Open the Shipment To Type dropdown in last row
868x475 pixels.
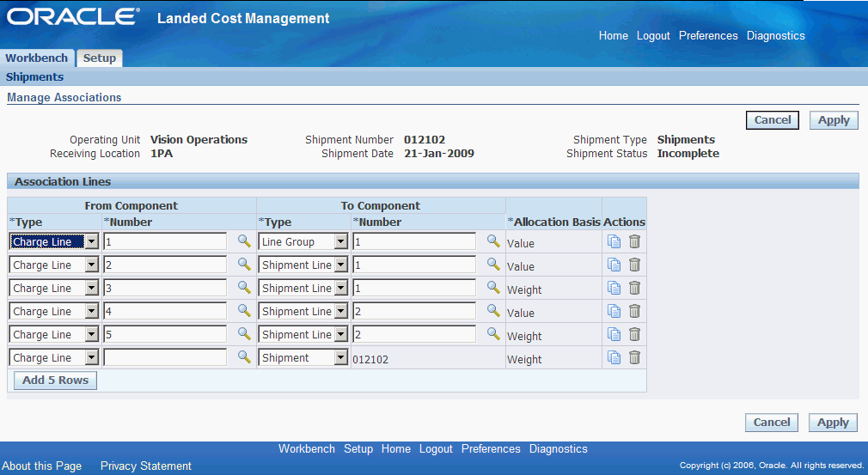point(303,358)
